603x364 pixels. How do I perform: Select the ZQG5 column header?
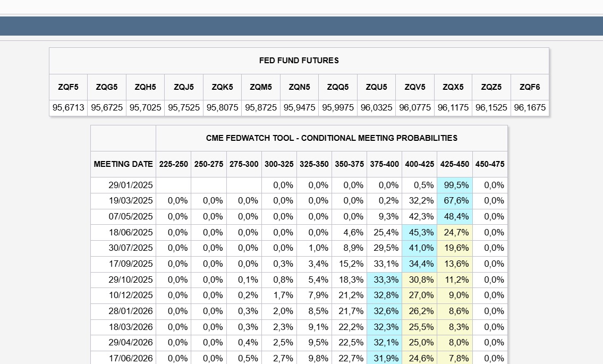click(106, 87)
